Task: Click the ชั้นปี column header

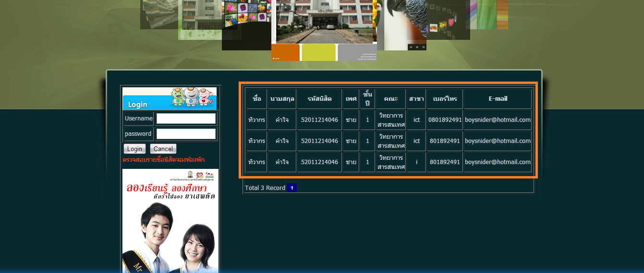Action: (367, 99)
